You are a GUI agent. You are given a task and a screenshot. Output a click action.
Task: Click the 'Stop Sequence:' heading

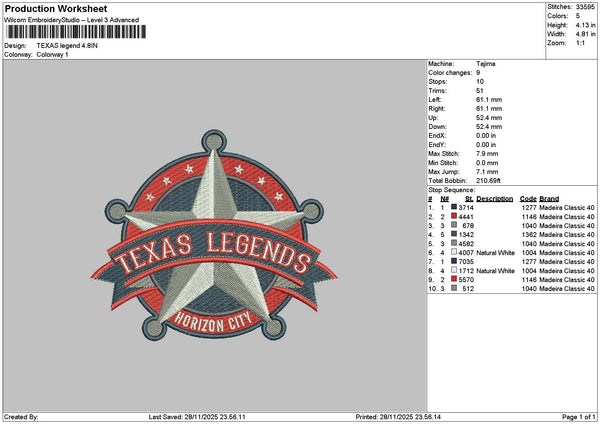pyautogui.click(x=452, y=190)
